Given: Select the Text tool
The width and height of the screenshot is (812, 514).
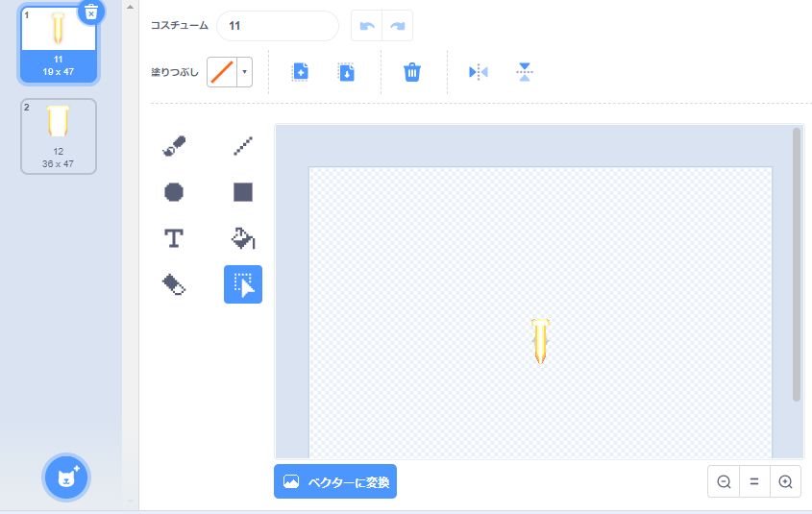Looking at the screenshot, I should tap(174, 238).
